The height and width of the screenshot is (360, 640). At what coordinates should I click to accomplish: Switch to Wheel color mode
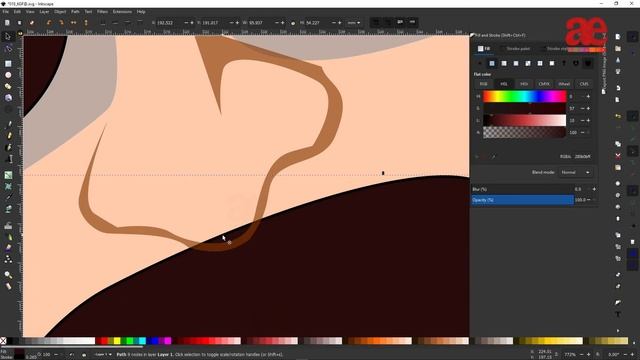(x=564, y=84)
